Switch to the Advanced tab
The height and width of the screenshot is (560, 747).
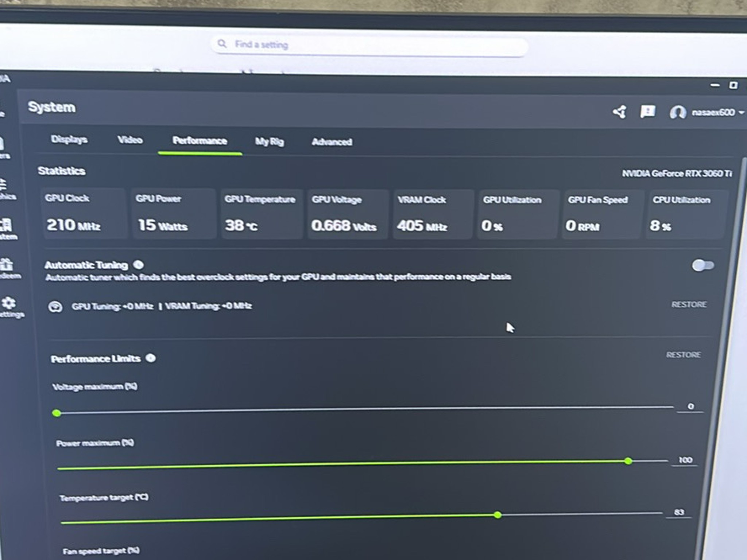pos(332,142)
